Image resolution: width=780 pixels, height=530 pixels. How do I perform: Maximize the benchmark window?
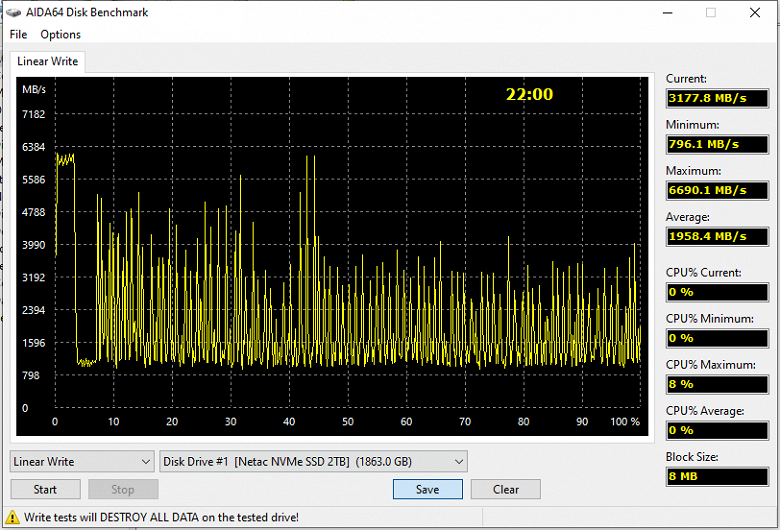(x=711, y=12)
